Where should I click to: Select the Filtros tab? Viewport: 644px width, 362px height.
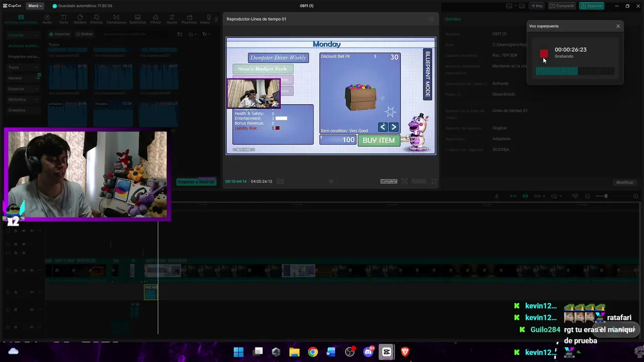(155, 20)
